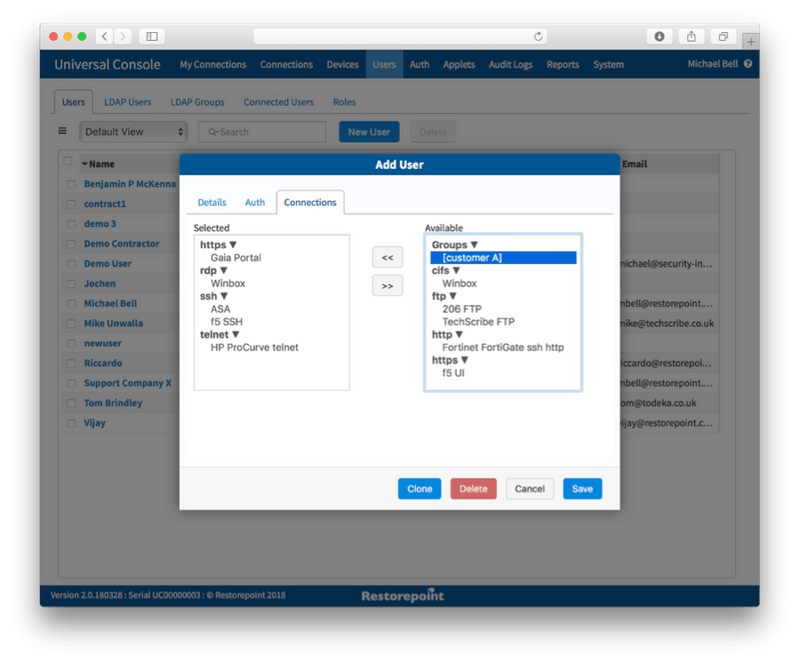
Task: Open the Tom Brindley user link
Action: click(x=113, y=403)
